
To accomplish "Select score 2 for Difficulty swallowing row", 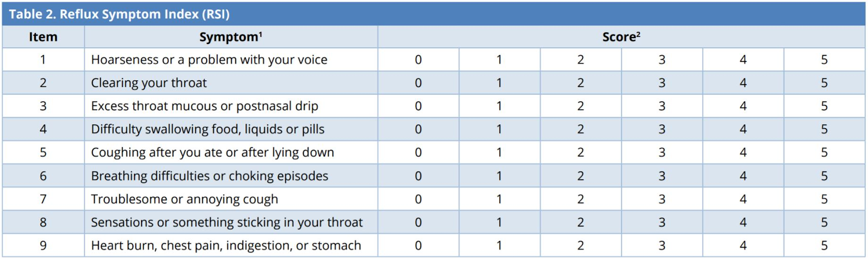I will [580, 129].
